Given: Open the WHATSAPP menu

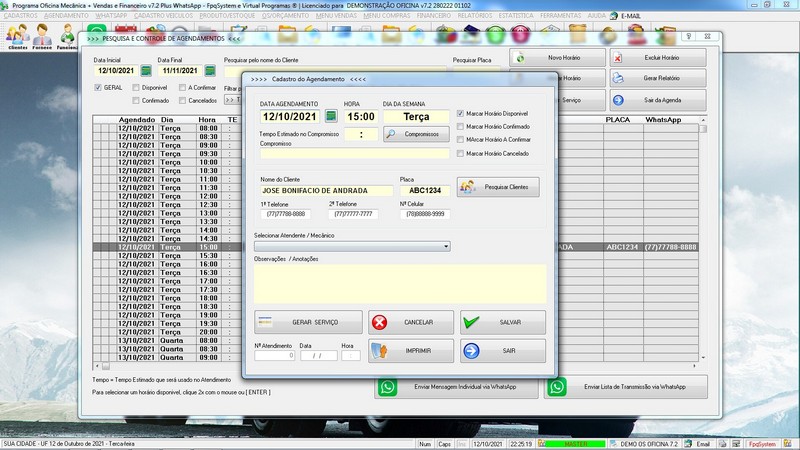Looking at the screenshot, I should (x=111, y=16).
